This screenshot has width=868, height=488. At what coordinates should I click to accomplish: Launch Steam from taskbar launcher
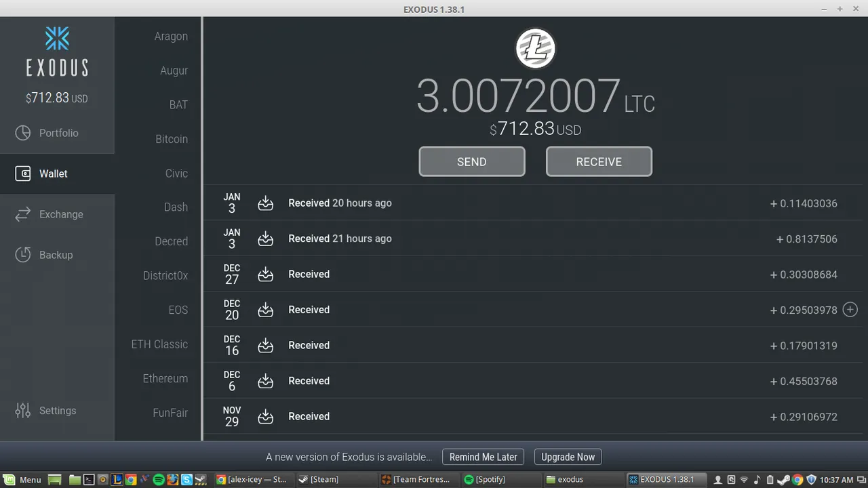pyautogui.click(x=201, y=479)
